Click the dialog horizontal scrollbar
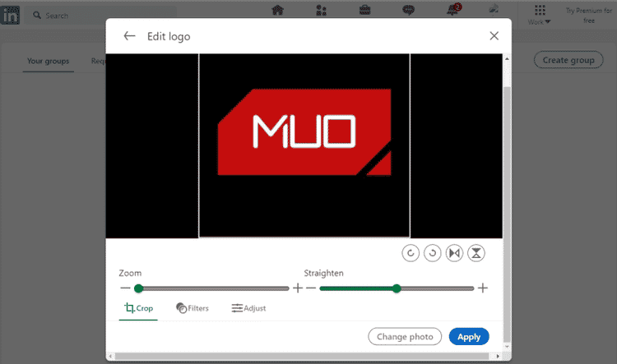 pyautogui.click(x=302, y=356)
